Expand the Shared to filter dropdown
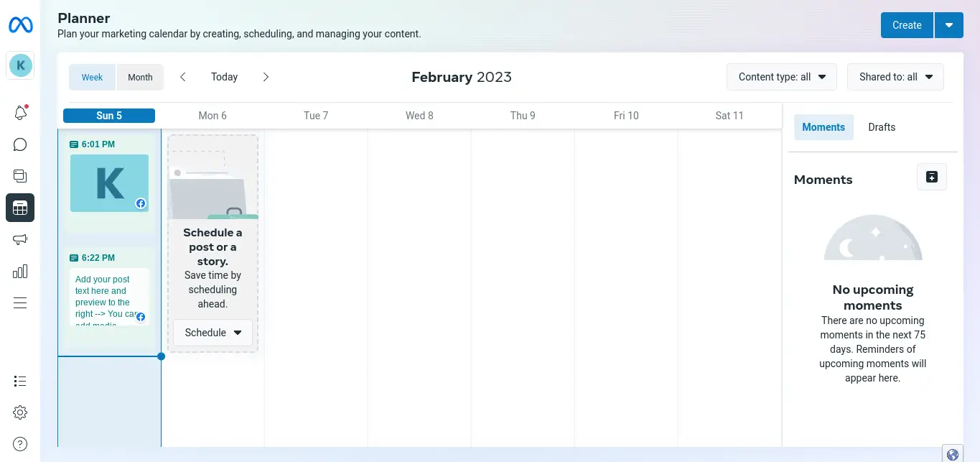This screenshot has width=980, height=462. pyautogui.click(x=895, y=77)
